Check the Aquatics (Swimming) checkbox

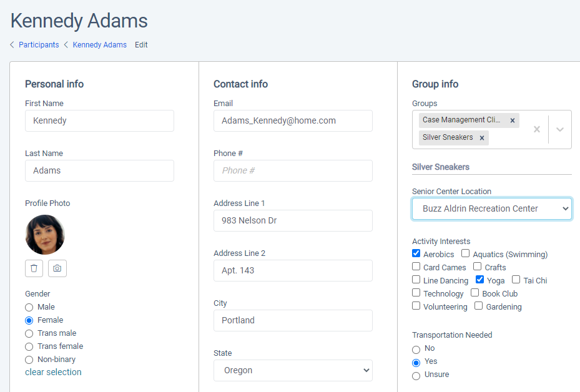466,253
